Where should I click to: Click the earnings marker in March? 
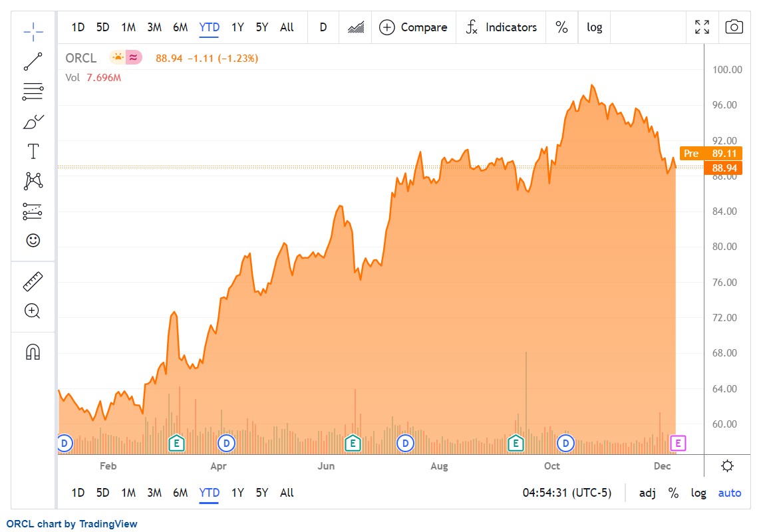177,443
